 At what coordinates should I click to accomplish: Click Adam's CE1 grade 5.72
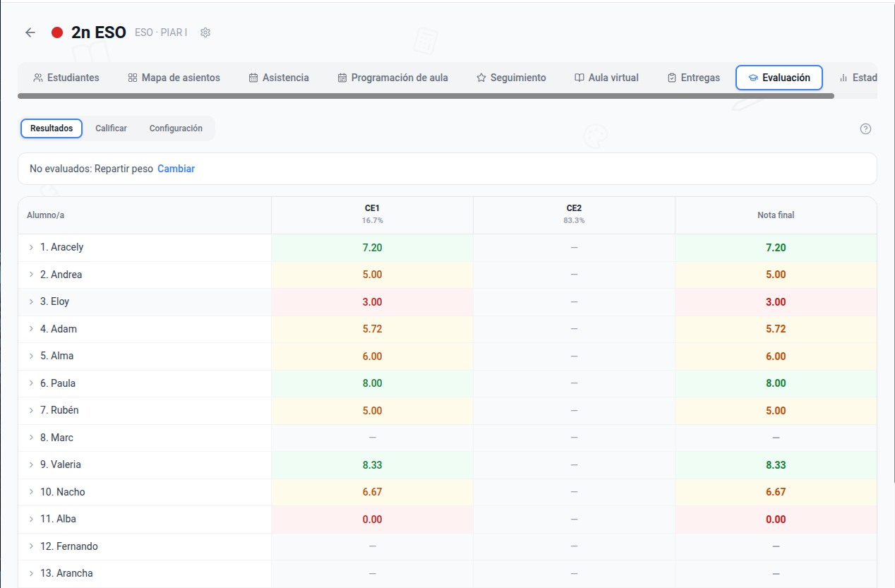click(x=372, y=329)
